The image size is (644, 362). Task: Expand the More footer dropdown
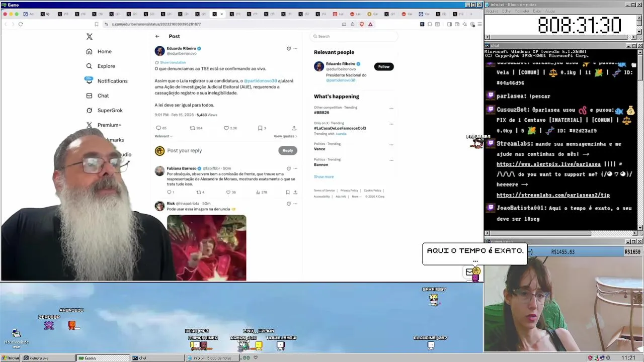356,197
